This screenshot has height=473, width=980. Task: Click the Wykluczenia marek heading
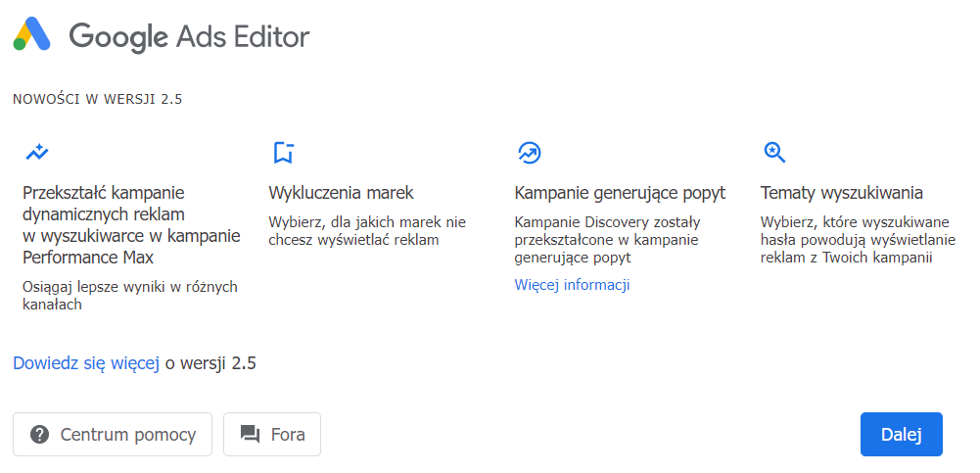342,193
